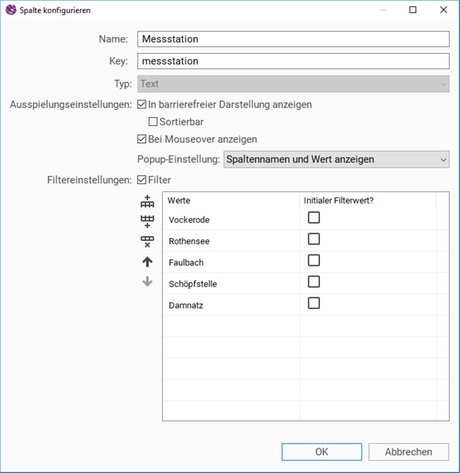This screenshot has width=460, height=473.
Task: Toggle 'In barrierefreier Darstellung anzeigen' checkbox
Action: tap(142, 104)
